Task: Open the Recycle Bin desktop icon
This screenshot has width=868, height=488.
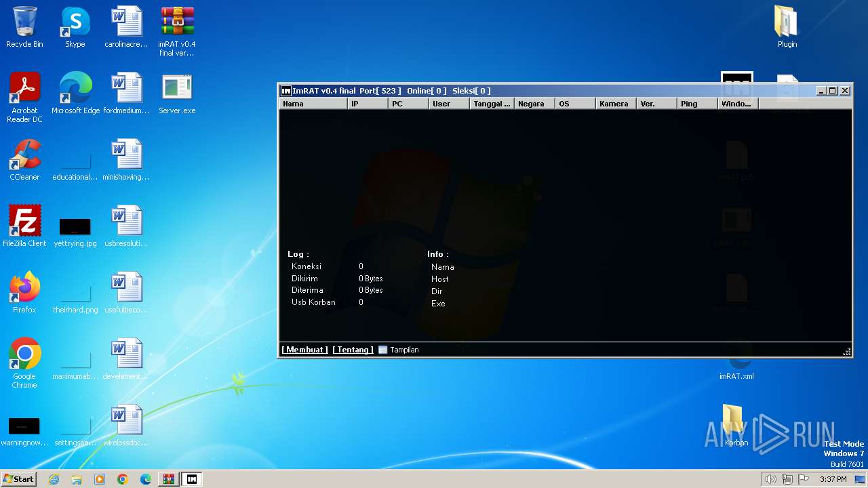Action: [24, 28]
